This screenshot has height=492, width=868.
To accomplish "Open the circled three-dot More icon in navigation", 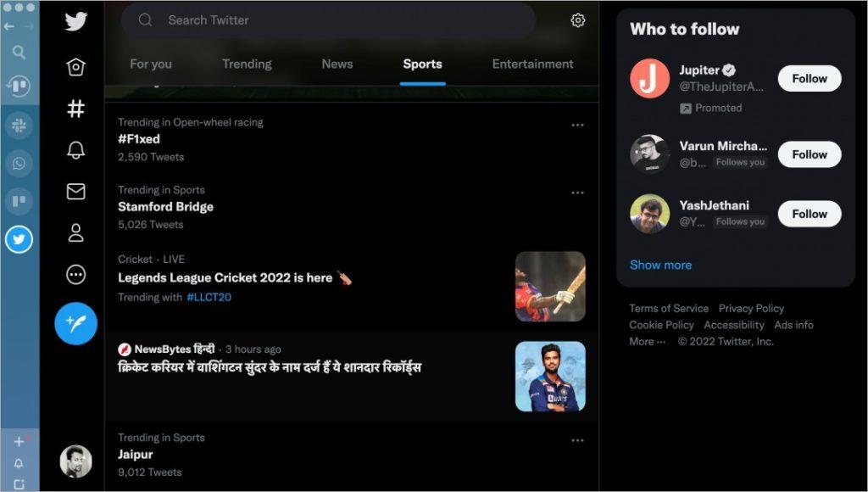I will tap(75, 274).
